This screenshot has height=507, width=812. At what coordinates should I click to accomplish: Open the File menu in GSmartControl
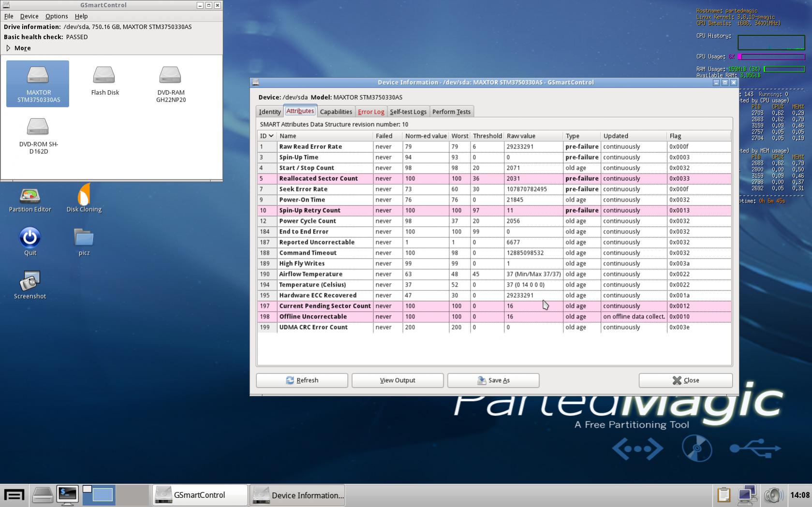9,16
